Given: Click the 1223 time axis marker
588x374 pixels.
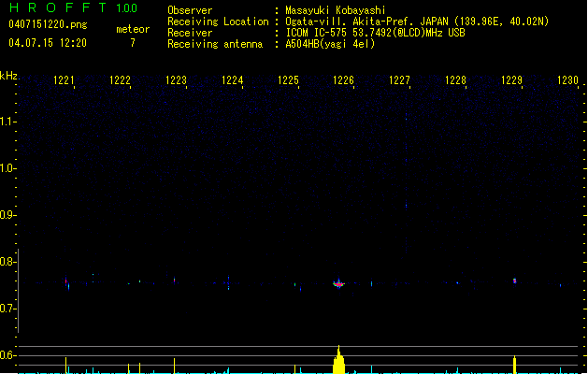Looking at the screenshot, I should (176, 80).
